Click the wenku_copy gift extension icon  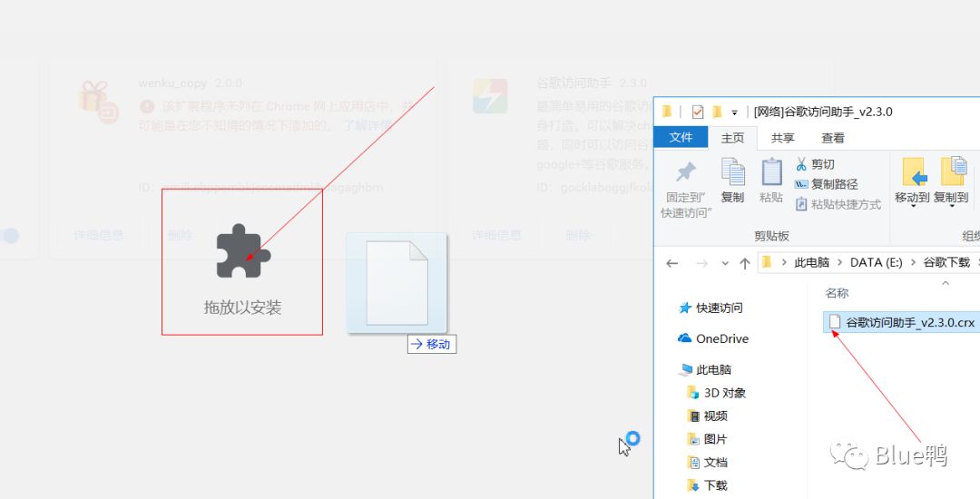(x=97, y=102)
